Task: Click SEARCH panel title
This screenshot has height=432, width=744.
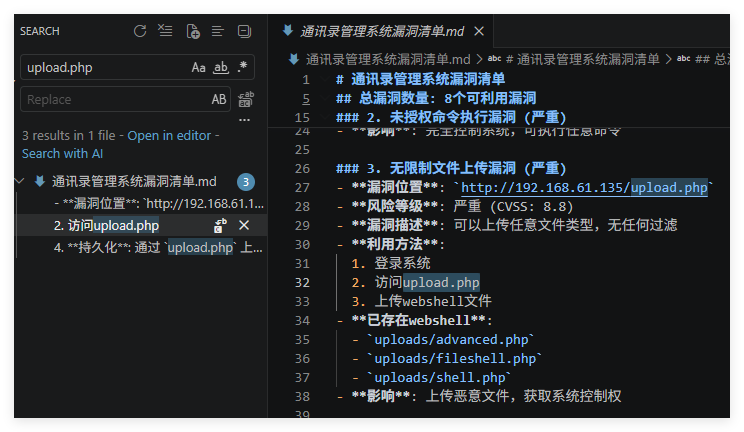Action: click(x=40, y=31)
